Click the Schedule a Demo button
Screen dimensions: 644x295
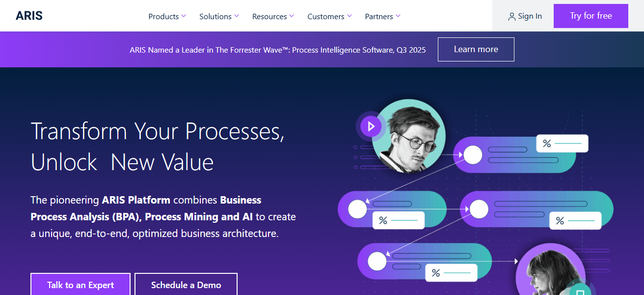click(186, 285)
